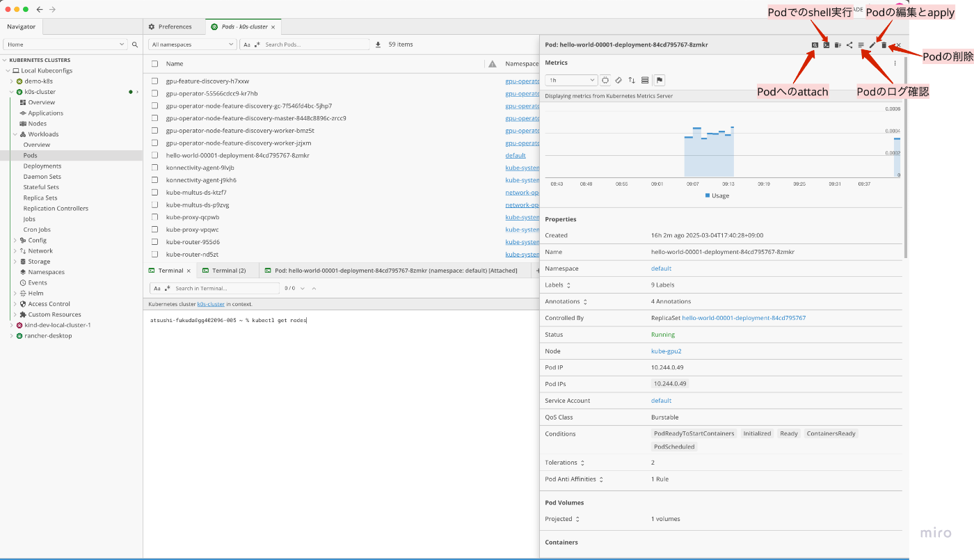Viewport: 974px width, 560px height.
Task: Edit the pod with the pencil icon
Action: tap(872, 45)
